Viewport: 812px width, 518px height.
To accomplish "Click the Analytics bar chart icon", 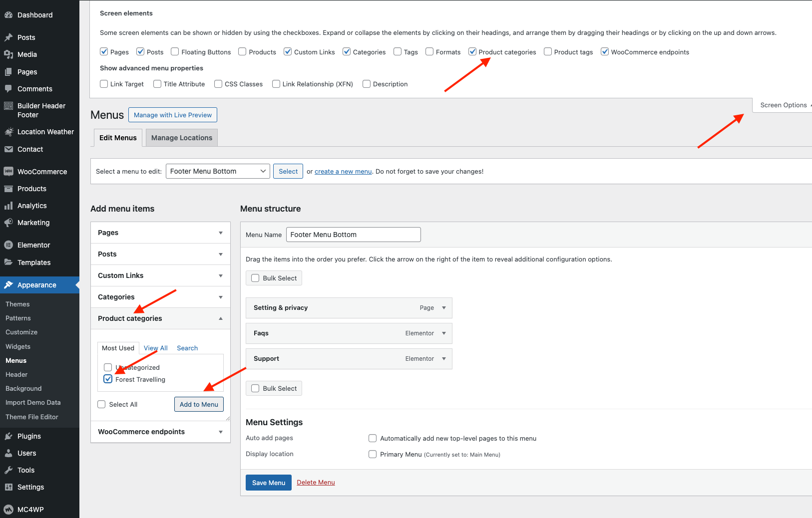I will tap(8, 206).
